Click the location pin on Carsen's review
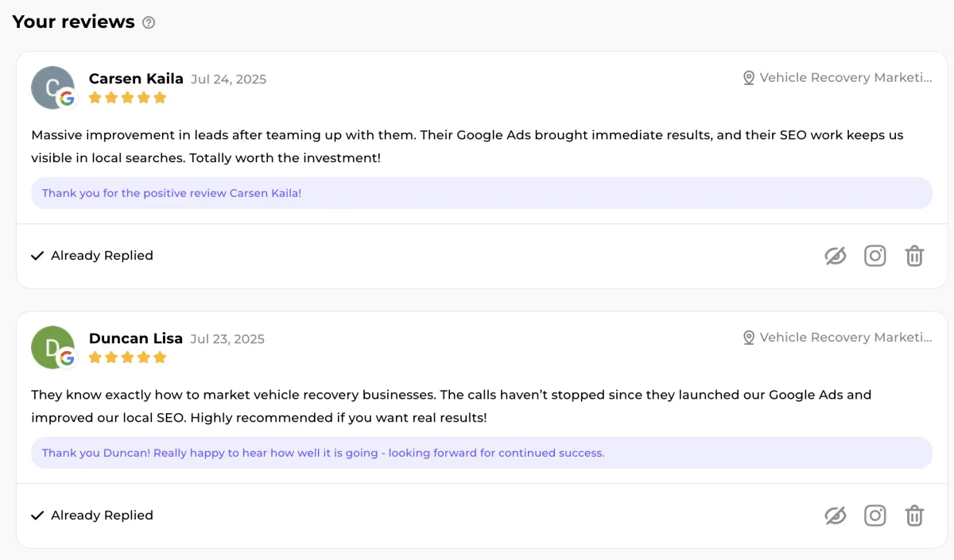This screenshot has height=560, width=954. click(748, 78)
